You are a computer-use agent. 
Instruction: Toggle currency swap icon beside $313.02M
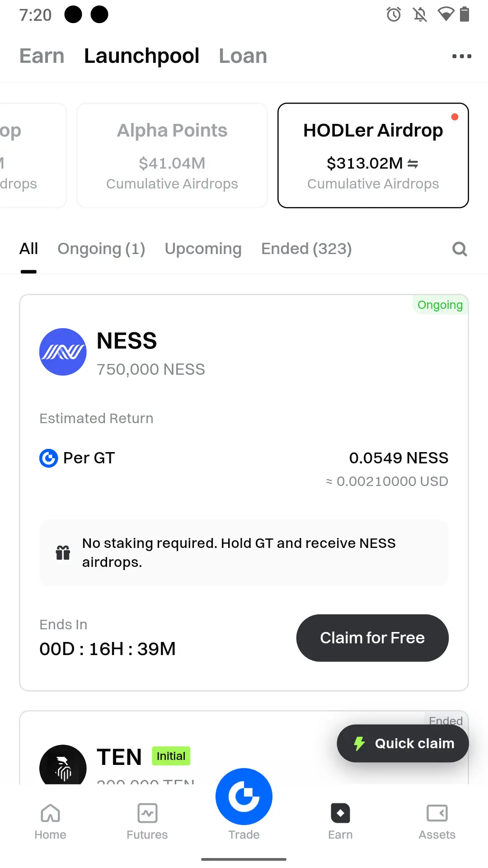(413, 164)
